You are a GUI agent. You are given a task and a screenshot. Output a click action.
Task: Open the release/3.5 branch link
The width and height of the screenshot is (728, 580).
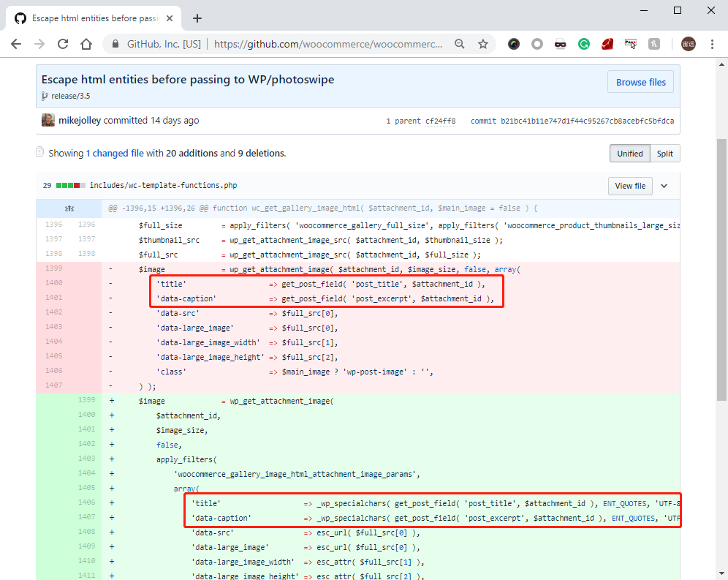click(x=71, y=96)
